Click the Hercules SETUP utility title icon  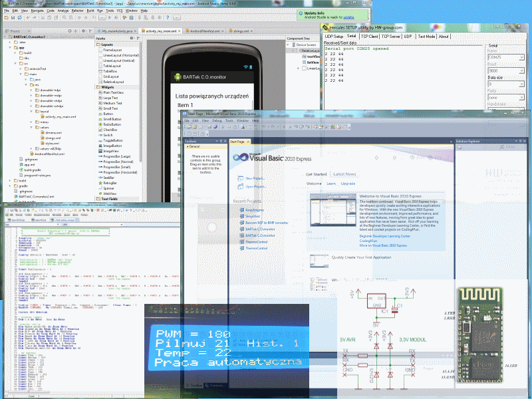click(325, 27)
